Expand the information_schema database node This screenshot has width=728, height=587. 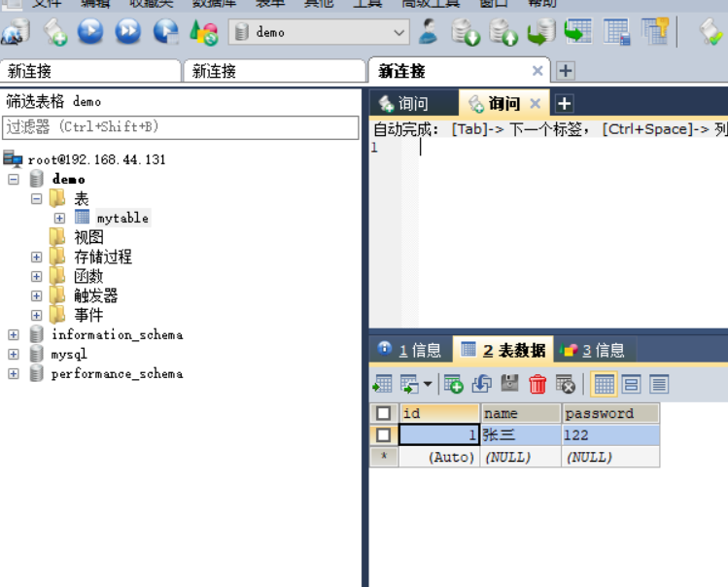pos(13,334)
